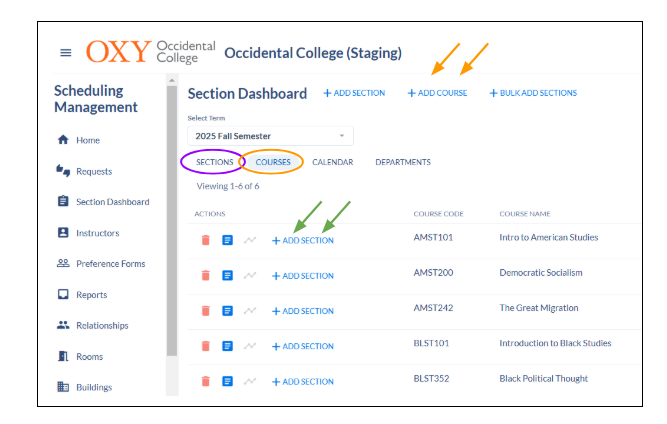Go to Home in the sidebar
Image resolution: width=667 pixels, height=424 pixels.
click(88, 140)
